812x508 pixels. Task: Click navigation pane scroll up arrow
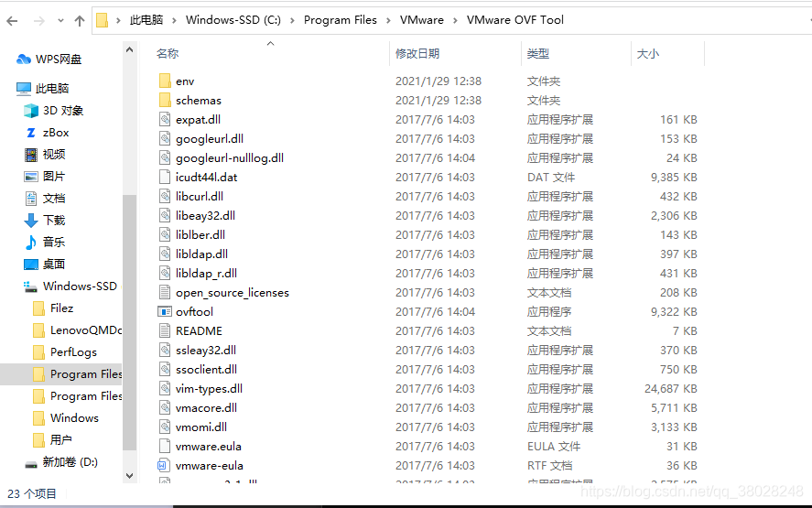click(129, 49)
